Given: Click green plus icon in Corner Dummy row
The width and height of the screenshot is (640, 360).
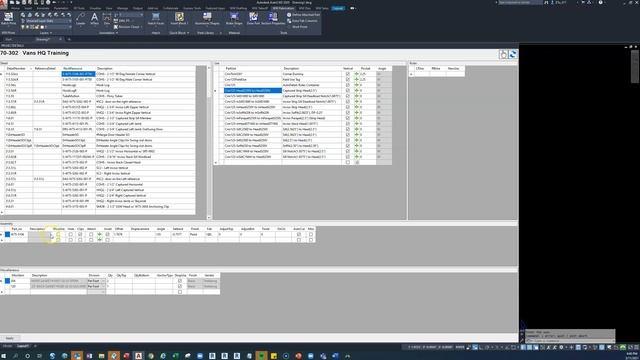Looking at the screenshot, I should pos(356,74).
